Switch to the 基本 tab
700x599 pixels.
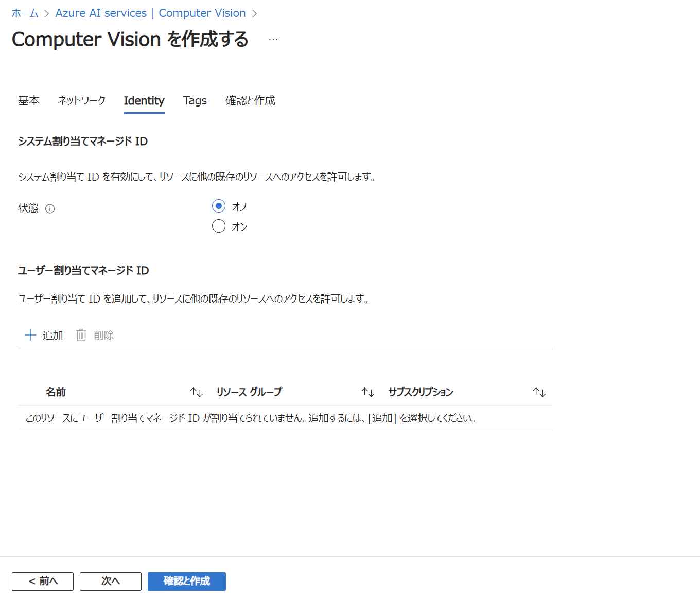(x=29, y=100)
